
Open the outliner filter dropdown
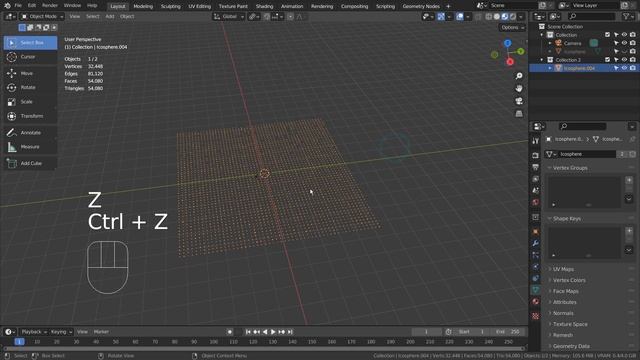click(x=628, y=16)
